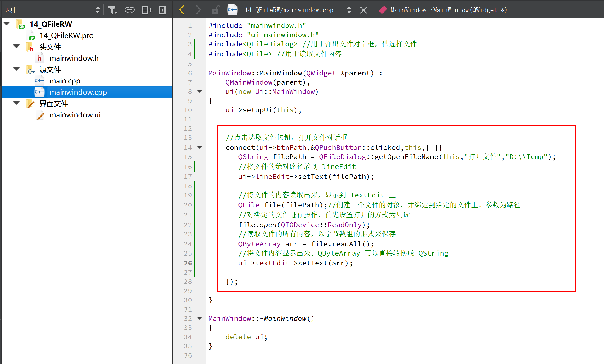Fold the destructor block at line 32
Viewport: 604px width, 364px height.
199,318
